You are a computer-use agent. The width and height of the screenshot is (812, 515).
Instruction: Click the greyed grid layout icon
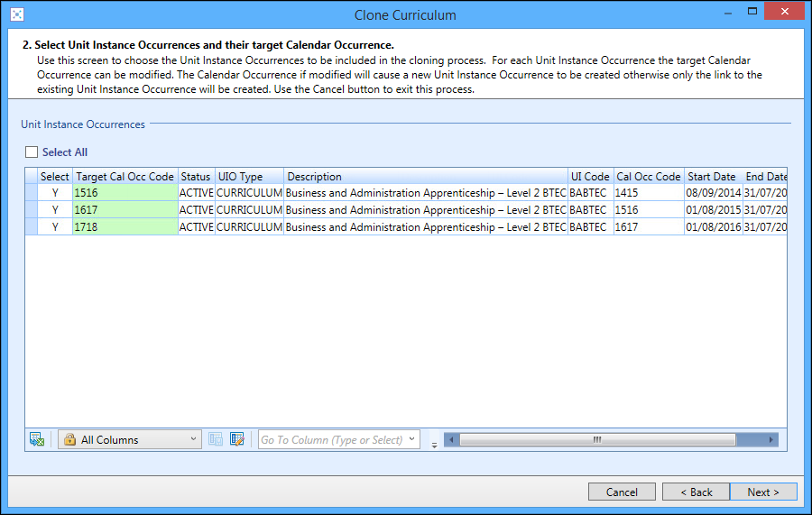216,439
